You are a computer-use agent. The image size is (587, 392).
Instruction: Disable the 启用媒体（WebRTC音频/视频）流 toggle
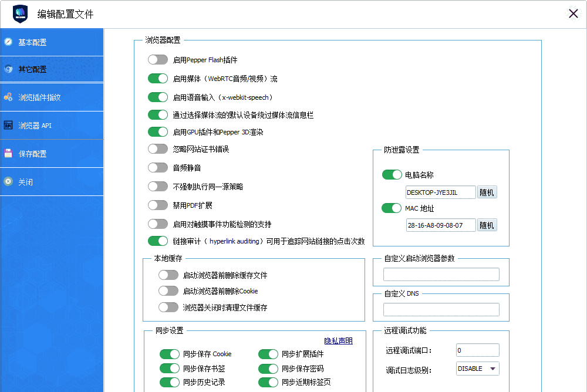(158, 78)
